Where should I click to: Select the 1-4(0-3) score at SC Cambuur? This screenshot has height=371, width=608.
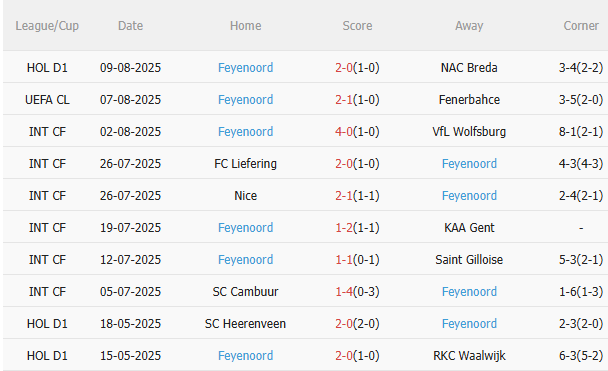pos(357,292)
